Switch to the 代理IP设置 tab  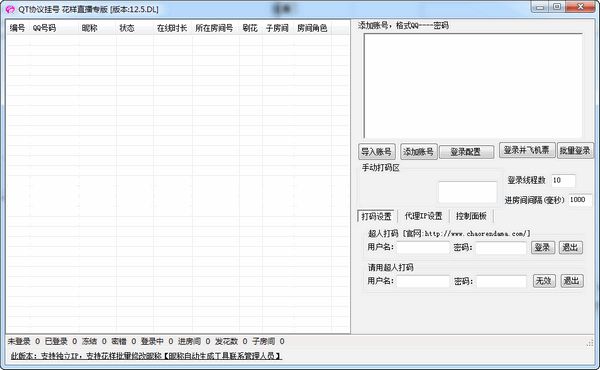tap(423, 216)
